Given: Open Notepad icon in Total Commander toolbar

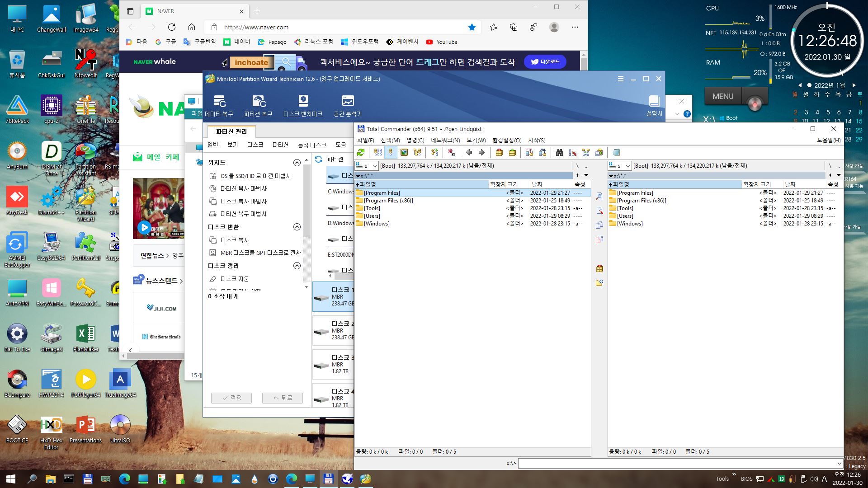Looking at the screenshot, I should click(x=616, y=152).
